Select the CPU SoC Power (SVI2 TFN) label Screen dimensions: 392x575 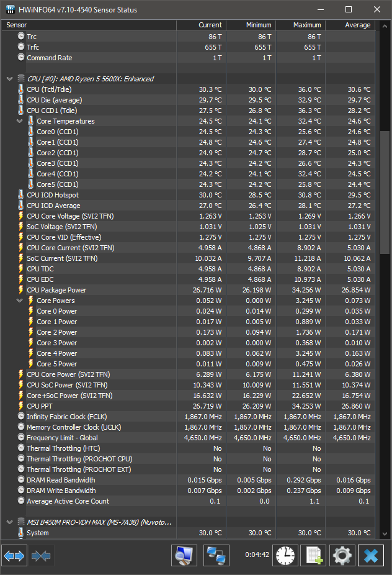tap(67, 385)
